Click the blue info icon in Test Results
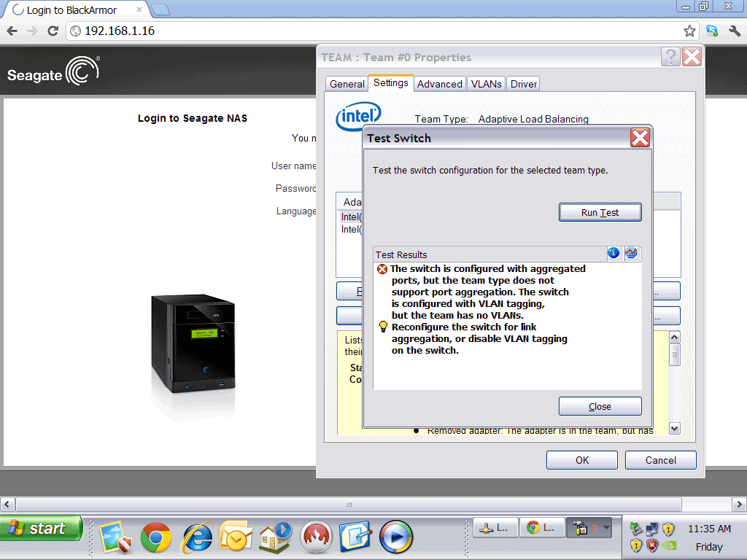747x560 pixels. click(x=613, y=253)
